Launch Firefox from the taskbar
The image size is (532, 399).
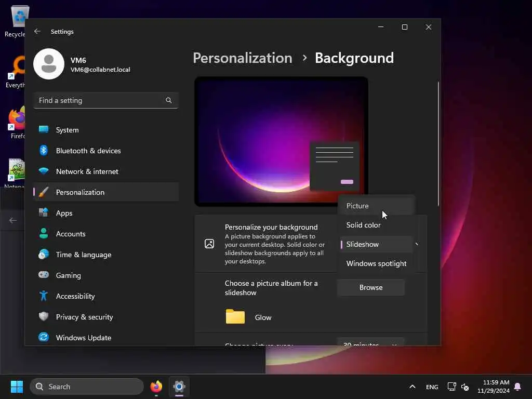coord(156,387)
